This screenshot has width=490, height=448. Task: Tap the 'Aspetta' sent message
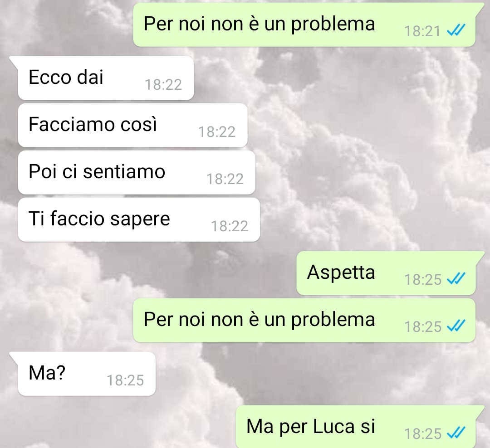coord(386,273)
